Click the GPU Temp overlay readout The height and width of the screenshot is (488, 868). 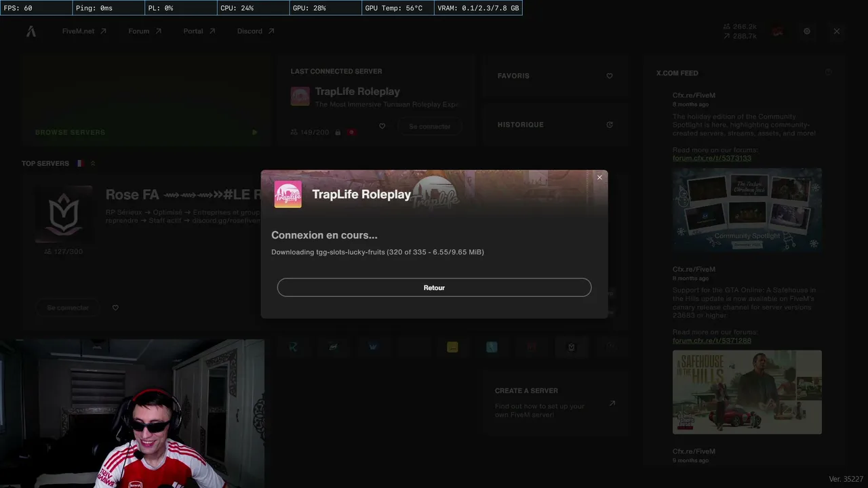coord(397,8)
